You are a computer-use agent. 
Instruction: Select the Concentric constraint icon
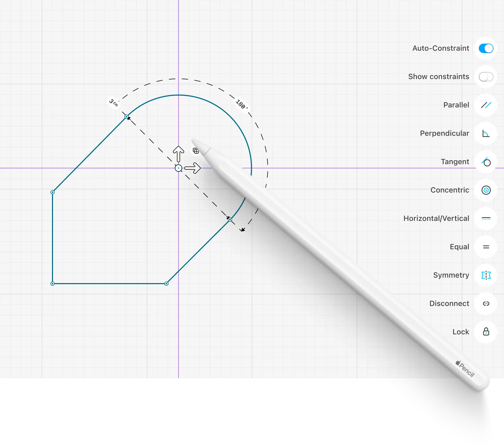point(486,190)
